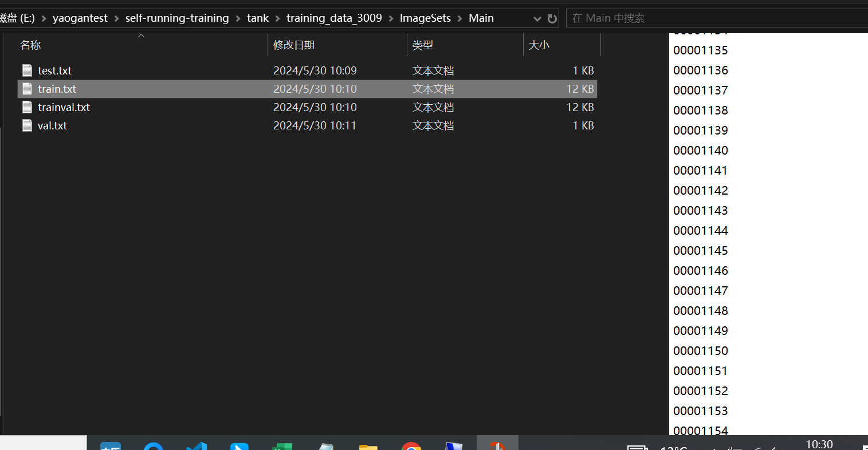Screen dimensions: 868x450
Task: Expand the chevron after 磁盘 (E:)
Action: click(x=44, y=18)
